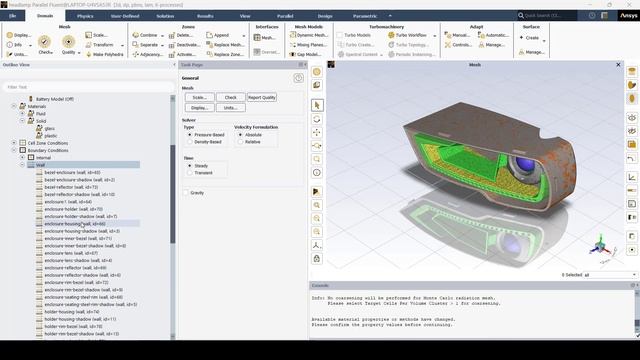The image size is (640, 360).
Task: Collapse the Materials tree node
Action: 14,106
